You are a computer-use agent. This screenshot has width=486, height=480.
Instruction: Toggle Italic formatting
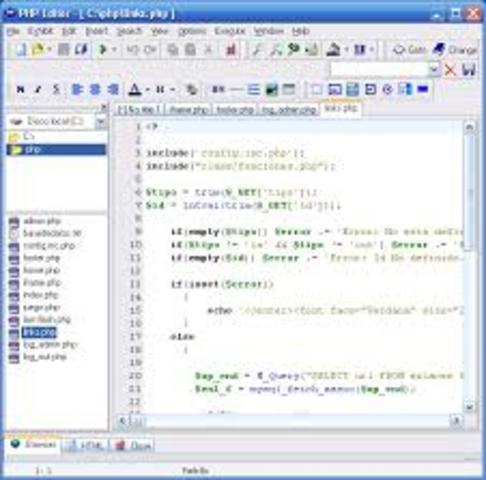click(38, 89)
